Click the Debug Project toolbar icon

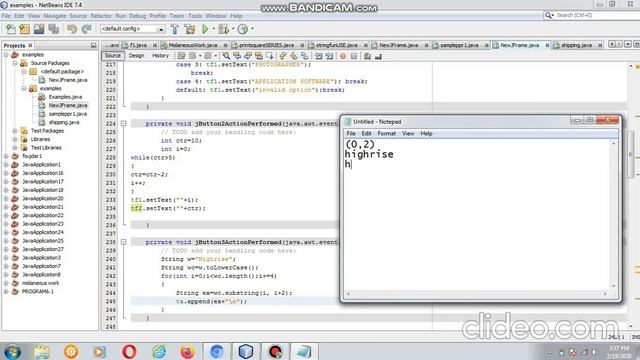pyautogui.click(x=223, y=29)
